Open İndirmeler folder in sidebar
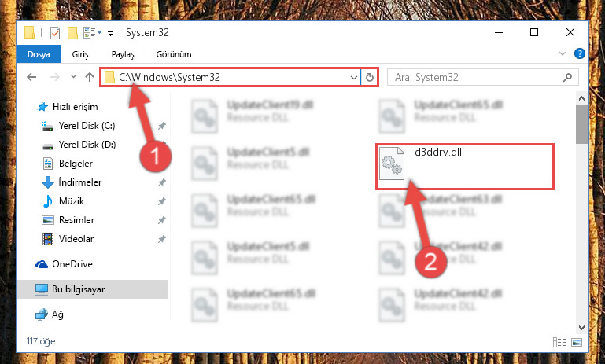 80,182
